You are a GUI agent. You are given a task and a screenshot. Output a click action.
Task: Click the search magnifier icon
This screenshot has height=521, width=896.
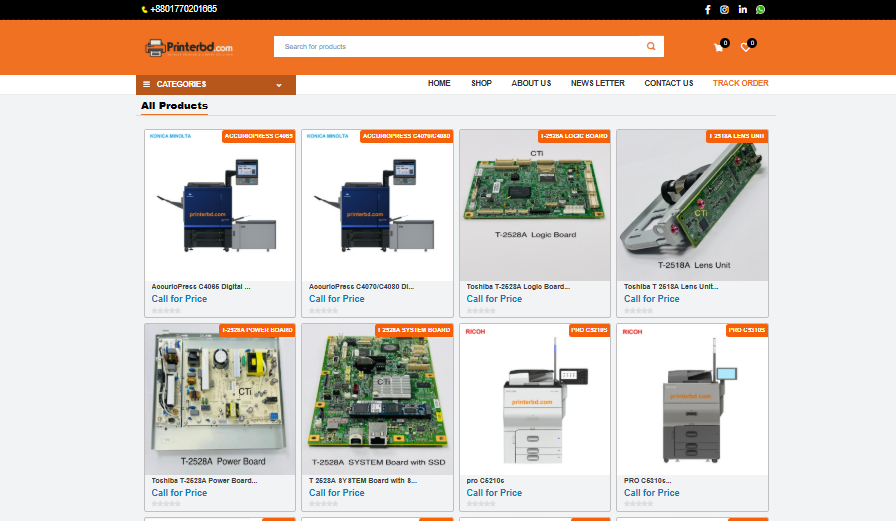point(651,46)
